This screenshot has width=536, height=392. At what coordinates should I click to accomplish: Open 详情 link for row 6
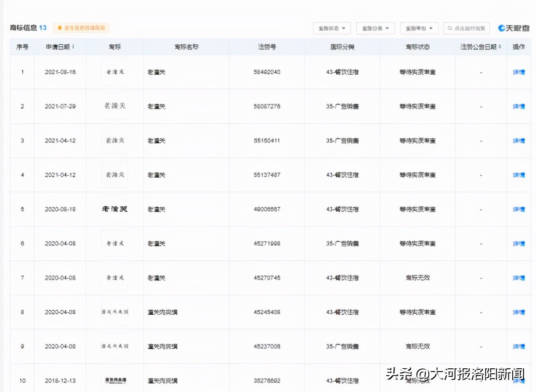(519, 243)
